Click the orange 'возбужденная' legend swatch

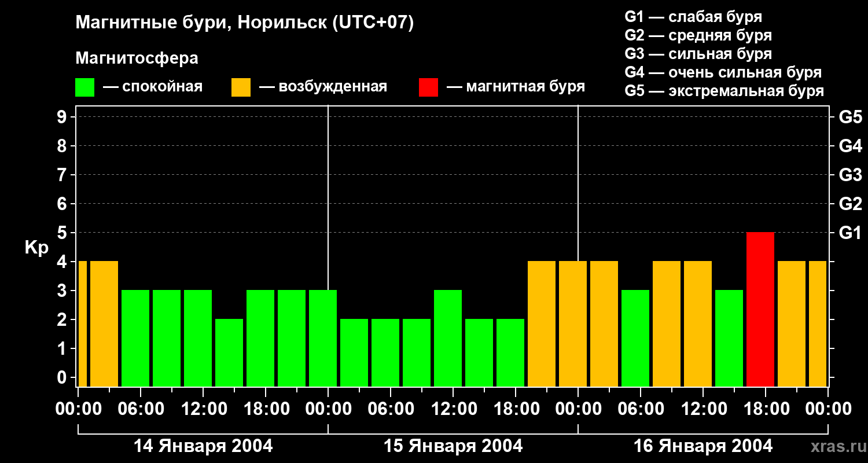tap(241, 87)
